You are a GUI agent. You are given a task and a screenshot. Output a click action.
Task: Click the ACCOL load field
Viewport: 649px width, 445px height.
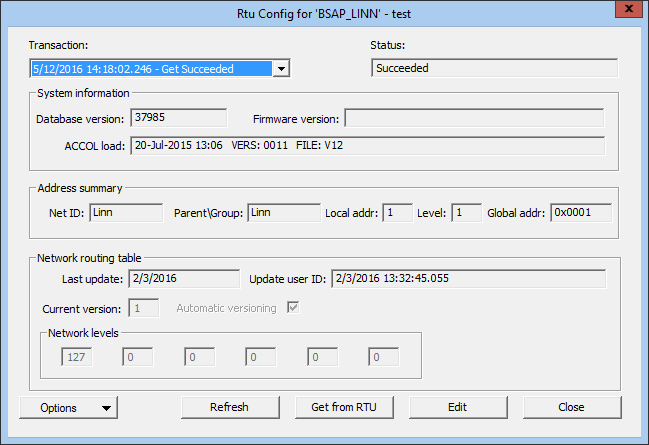coord(368,146)
